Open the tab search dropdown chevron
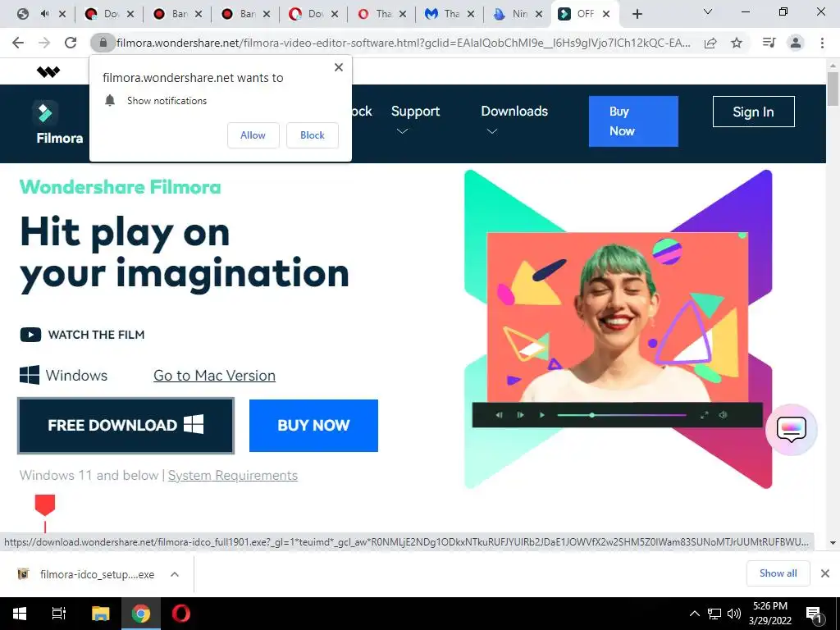The width and height of the screenshot is (840, 630). [708, 11]
